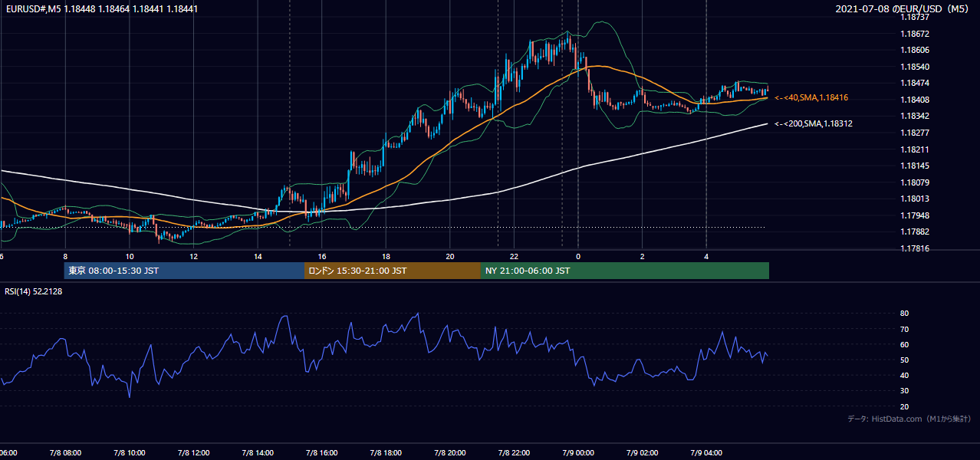This screenshot has height=460, width=980.
Task: Click the 7/8 16:00 time axis label
Action: tap(322, 452)
